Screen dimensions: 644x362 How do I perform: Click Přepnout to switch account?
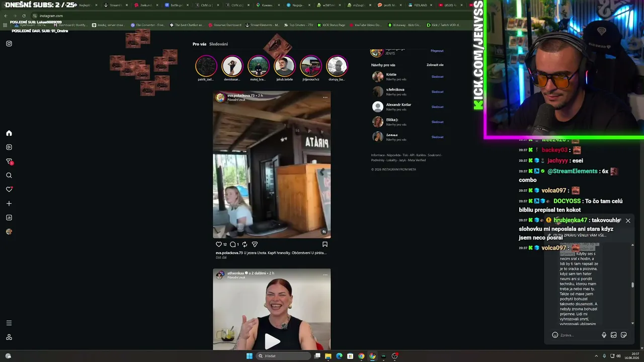pos(437,51)
